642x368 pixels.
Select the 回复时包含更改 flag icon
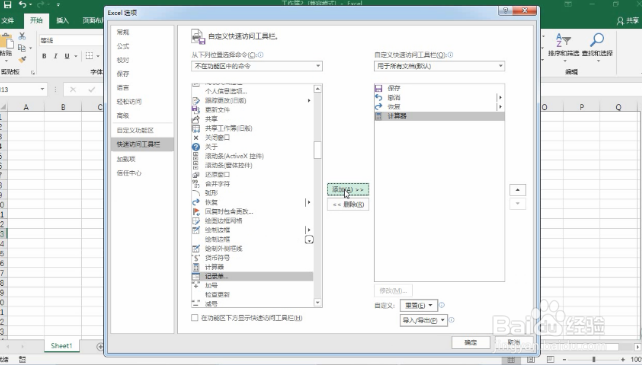(x=196, y=211)
